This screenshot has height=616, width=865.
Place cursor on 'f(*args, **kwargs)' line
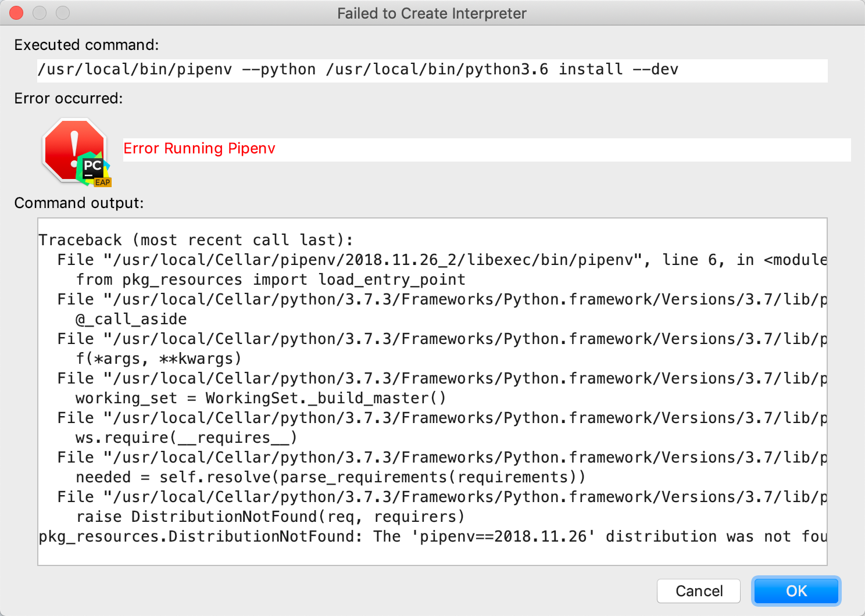[158, 359]
